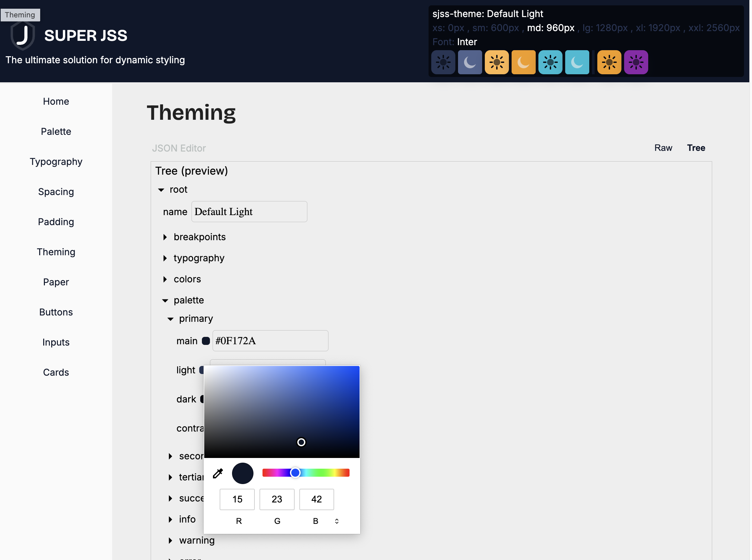Collapse the palette tree node
Screen dimensions: 752x560
click(165, 300)
